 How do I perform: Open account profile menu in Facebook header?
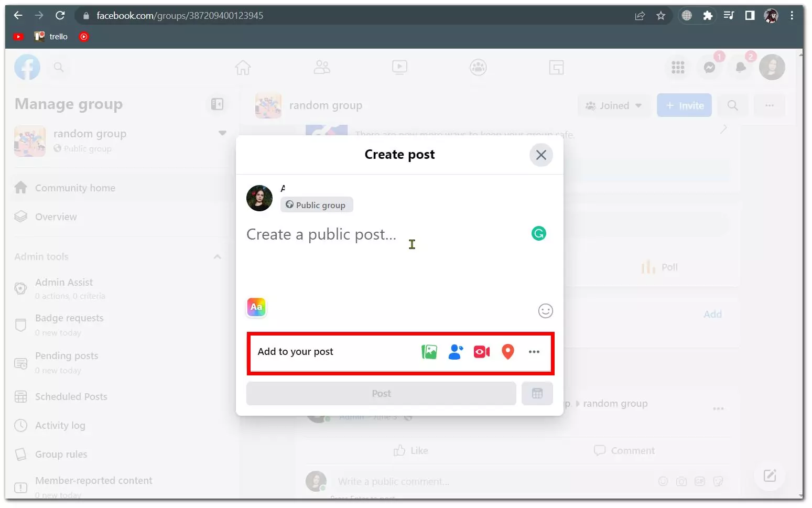pyautogui.click(x=772, y=67)
